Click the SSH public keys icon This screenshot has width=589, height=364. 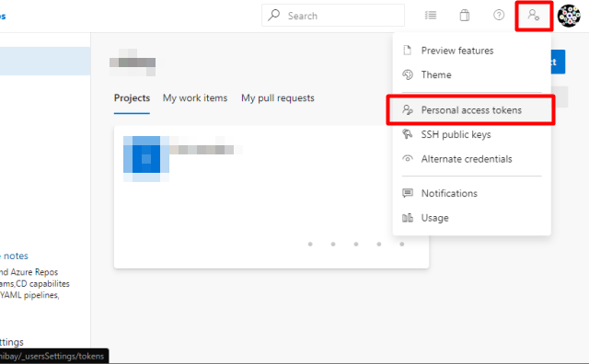[x=407, y=134]
